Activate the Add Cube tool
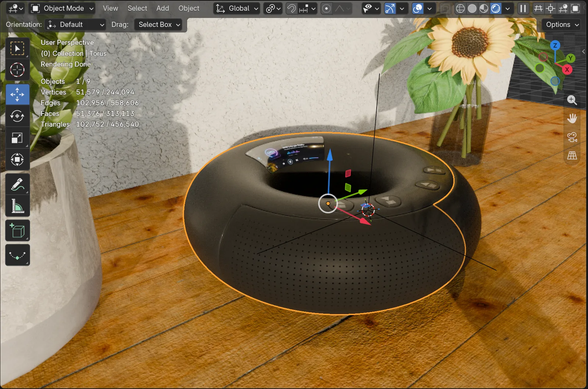Screen dimensions: 588x389 click(17, 230)
